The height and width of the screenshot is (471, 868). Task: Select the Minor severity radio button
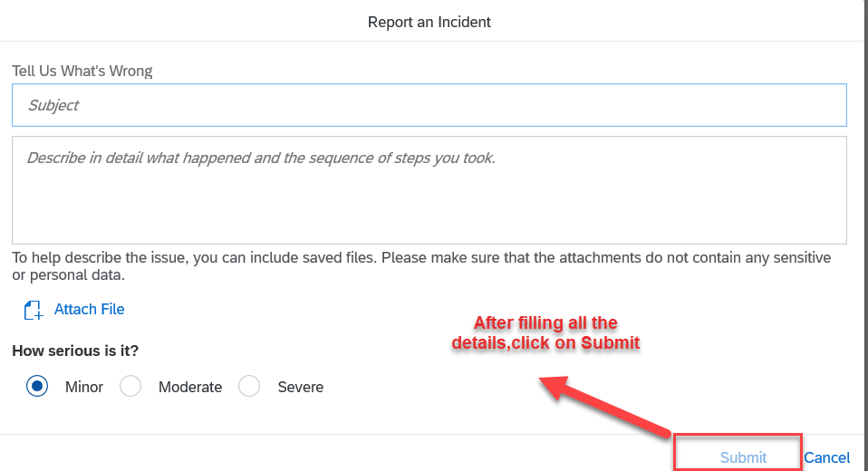(37, 387)
